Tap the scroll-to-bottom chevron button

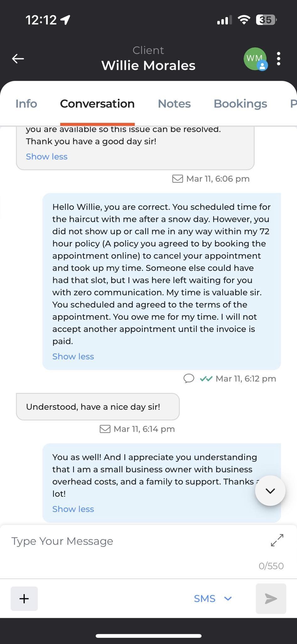coord(270,491)
